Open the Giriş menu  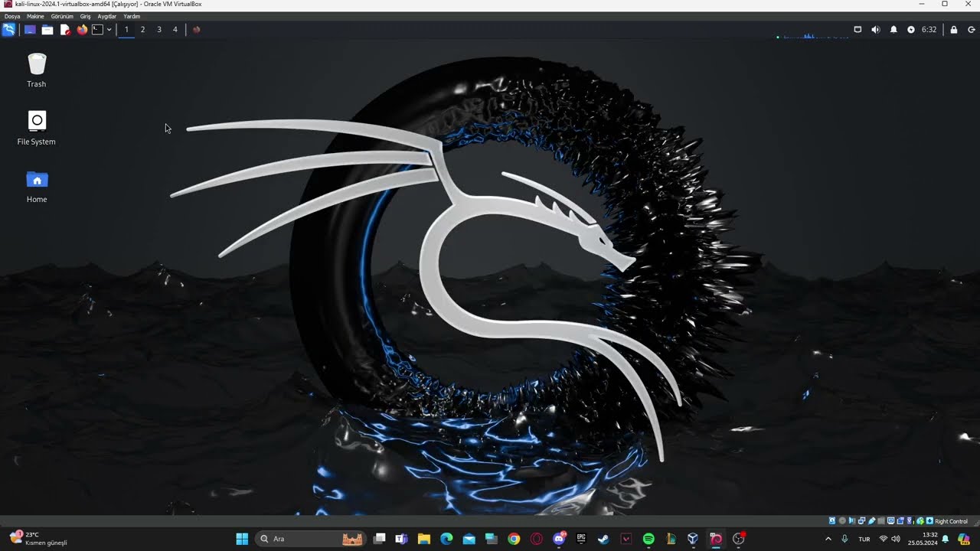click(x=85, y=16)
